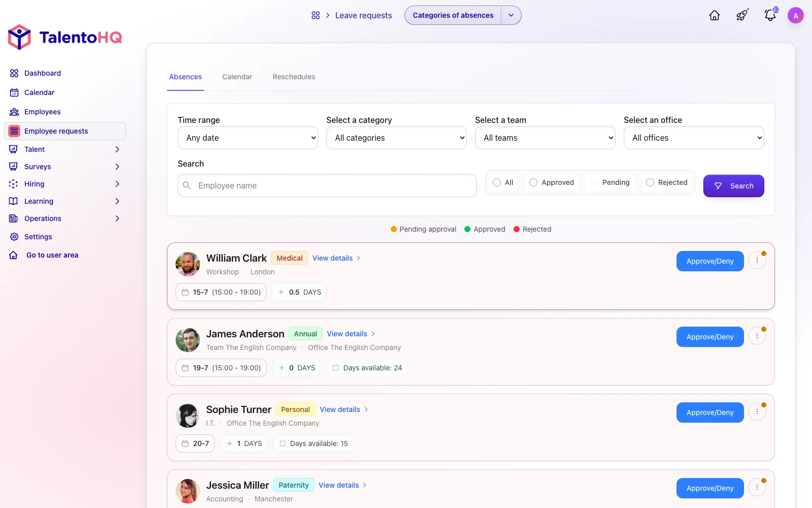Open the Select an office dropdown
812x508 pixels.
pyautogui.click(x=694, y=138)
